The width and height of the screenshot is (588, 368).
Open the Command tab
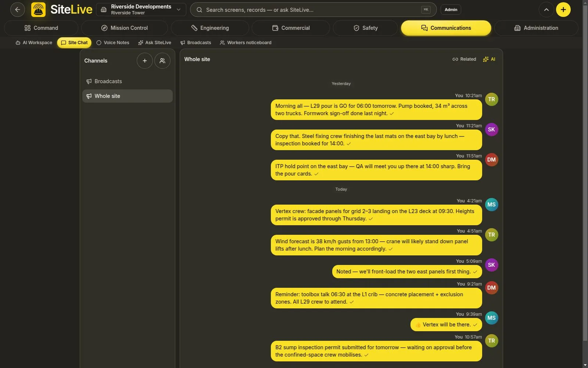pos(41,28)
